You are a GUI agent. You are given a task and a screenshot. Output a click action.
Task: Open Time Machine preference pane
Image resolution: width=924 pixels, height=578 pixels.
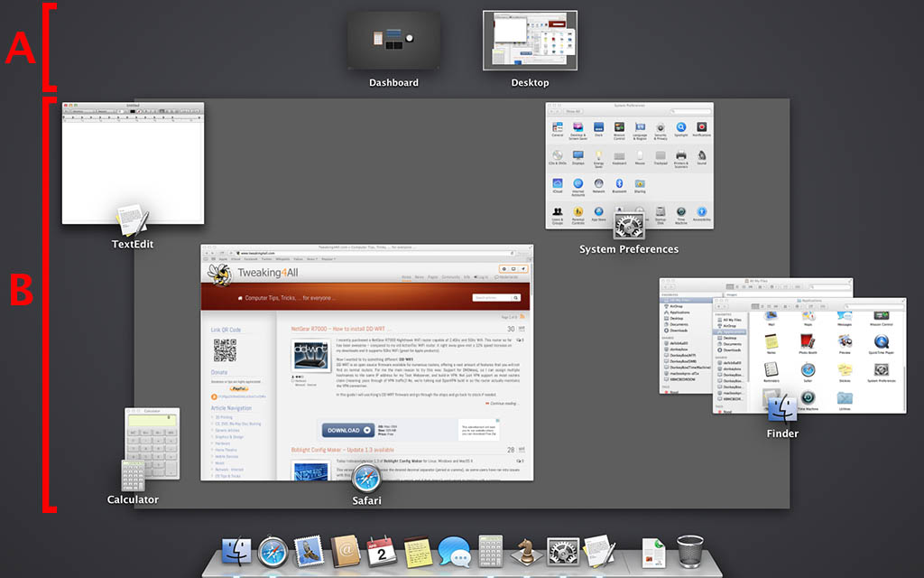point(681,215)
